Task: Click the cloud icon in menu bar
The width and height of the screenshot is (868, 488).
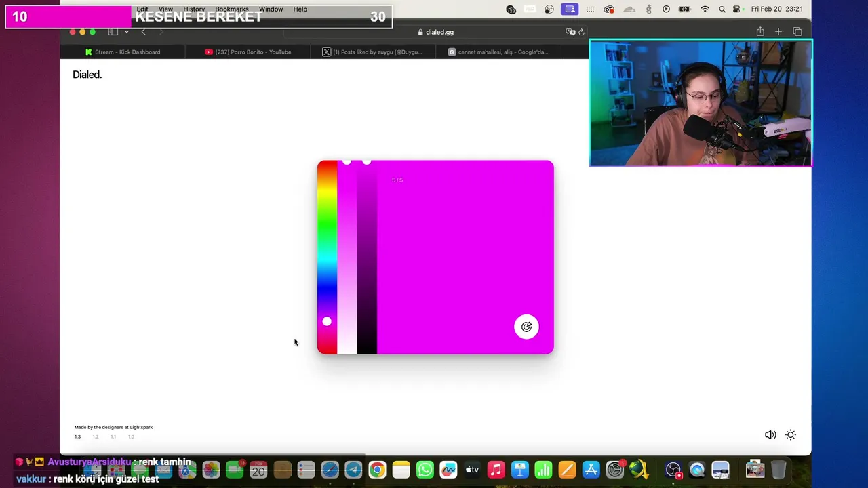Action: (629, 9)
